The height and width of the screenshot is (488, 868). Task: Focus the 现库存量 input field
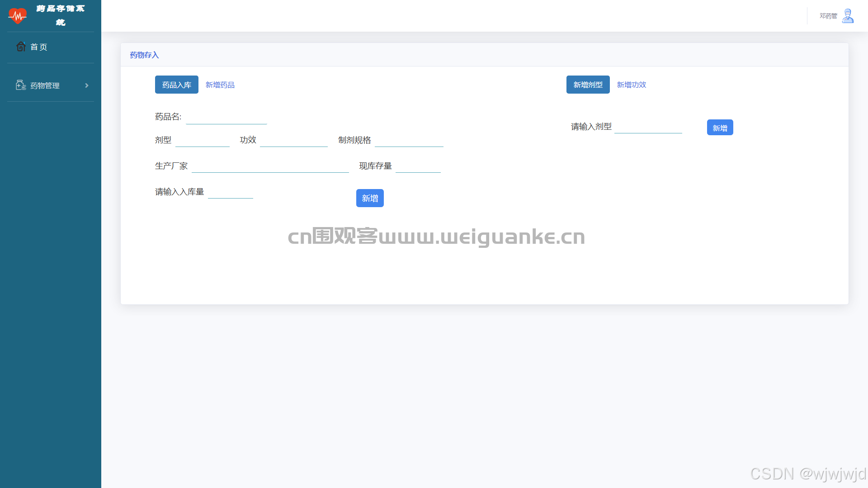coord(418,166)
